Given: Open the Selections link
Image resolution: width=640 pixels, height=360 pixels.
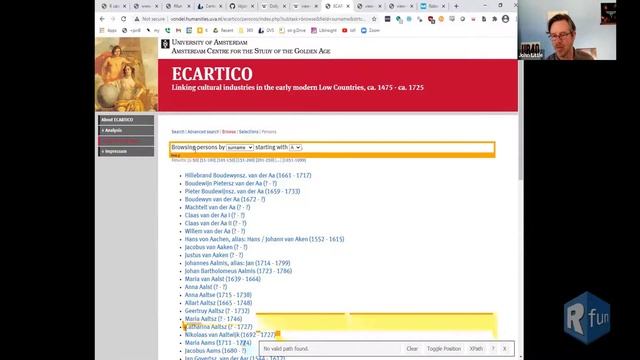Looking at the screenshot, I should (249, 132).
